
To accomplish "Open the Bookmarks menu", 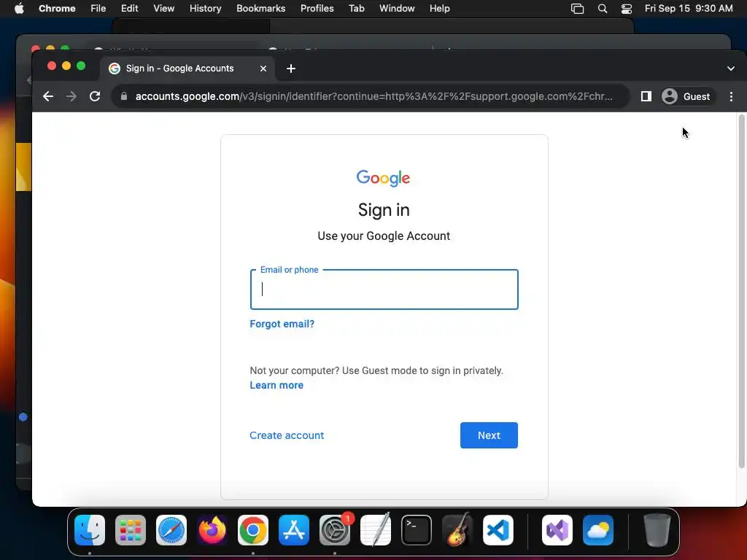I will pos(260,9).
